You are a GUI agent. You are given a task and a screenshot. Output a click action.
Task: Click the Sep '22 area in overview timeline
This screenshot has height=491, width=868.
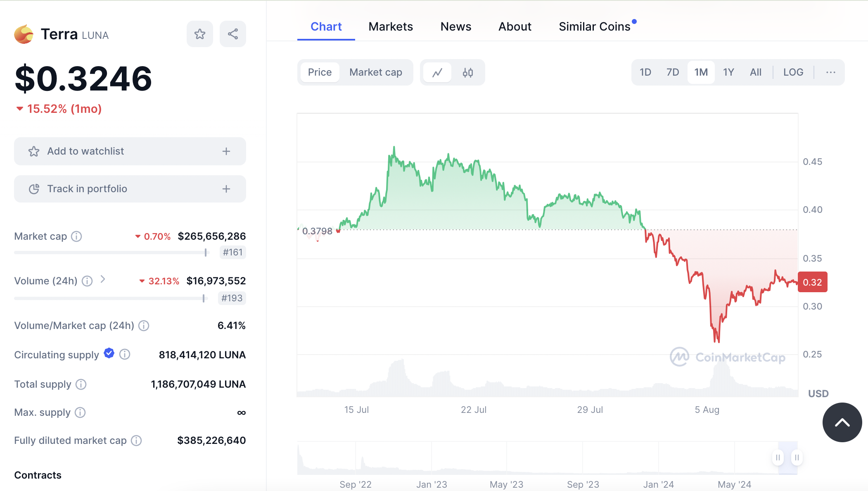click(x=356, y=484)
